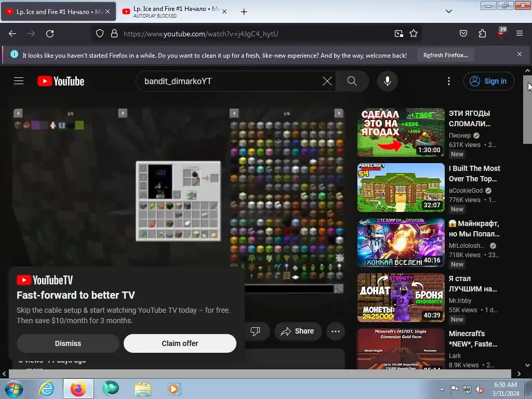Image resolution: width=532 pixels, height=399 pixels.
Task: Dismiss the YouTube TV offer
Action: pyautogui.click(x=68, y=343)
